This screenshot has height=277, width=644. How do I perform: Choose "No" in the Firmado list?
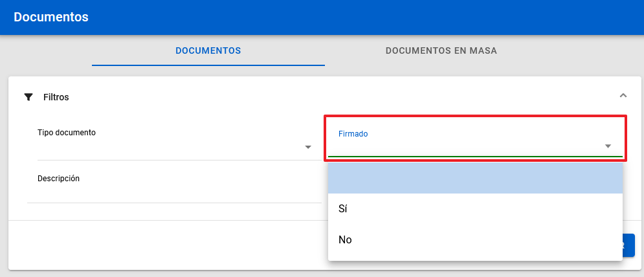(x=474, y=239)
